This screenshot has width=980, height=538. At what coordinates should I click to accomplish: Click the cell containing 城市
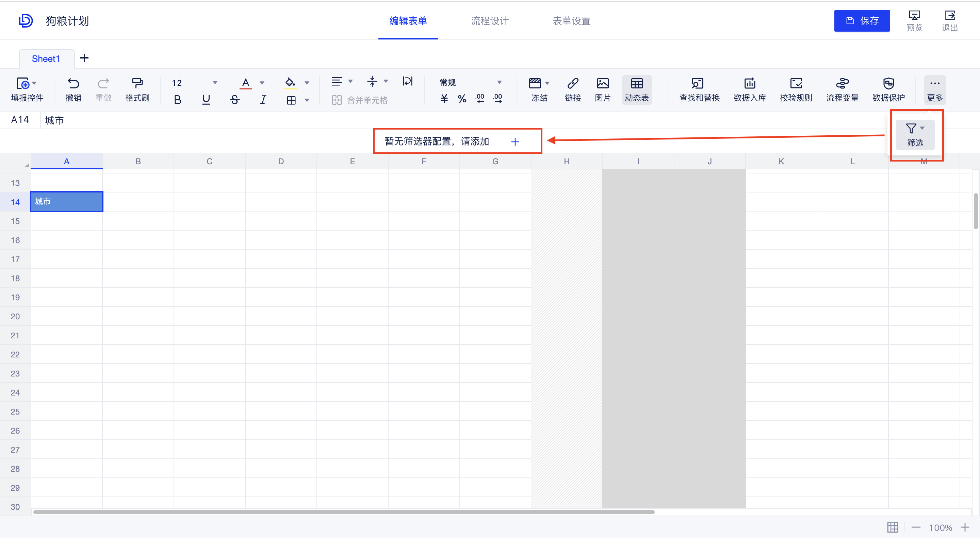coord(66,202)
